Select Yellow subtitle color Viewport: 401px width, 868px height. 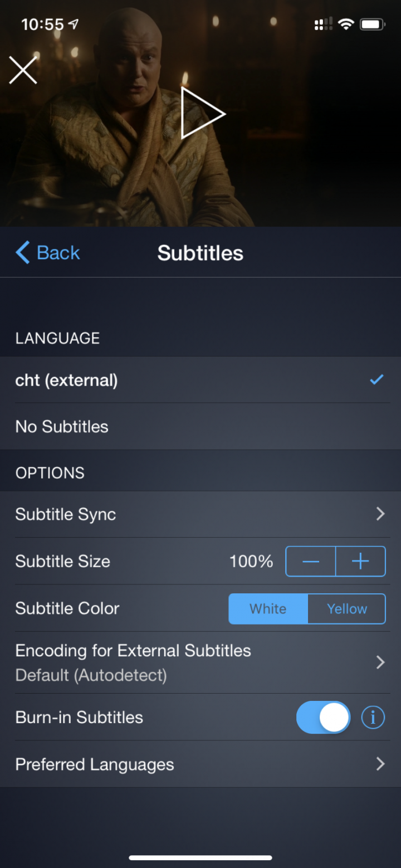click(347, 609)
